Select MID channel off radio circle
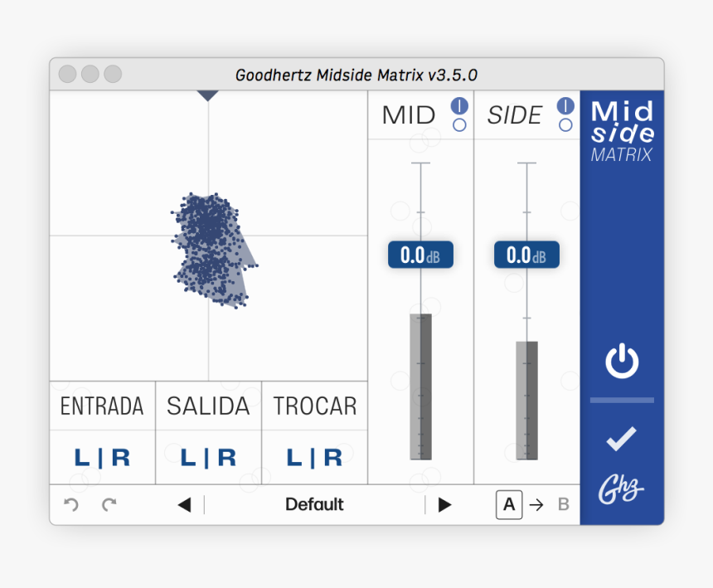This screenshot has width=713, height=588. (x=459, y=125)
